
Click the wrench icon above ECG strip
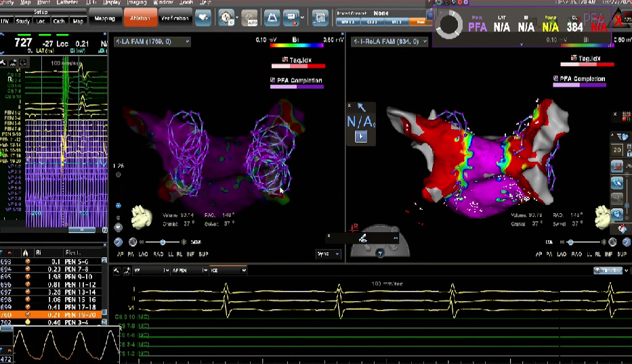pos(117,271)
